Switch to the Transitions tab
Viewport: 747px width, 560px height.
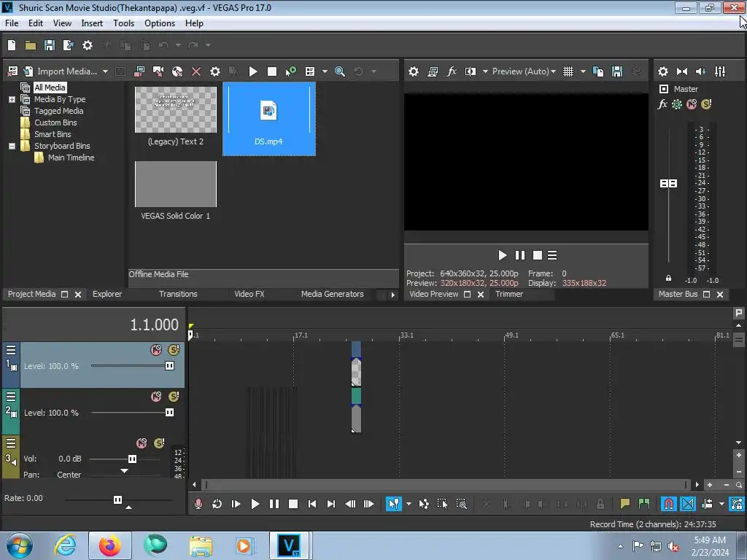(x=178, y=295)
